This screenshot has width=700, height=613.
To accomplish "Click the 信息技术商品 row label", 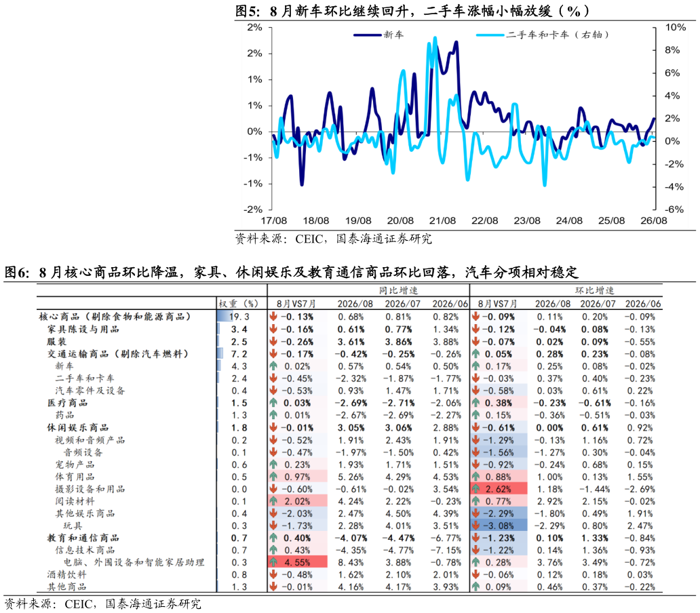I will (85, 550).
